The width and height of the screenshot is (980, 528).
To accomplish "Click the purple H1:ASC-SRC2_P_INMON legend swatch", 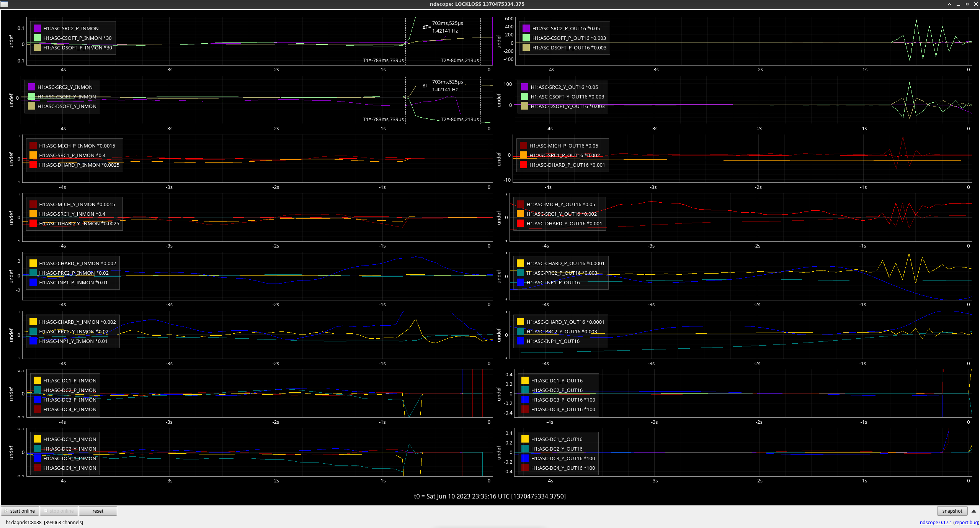I will coord(37,28).
